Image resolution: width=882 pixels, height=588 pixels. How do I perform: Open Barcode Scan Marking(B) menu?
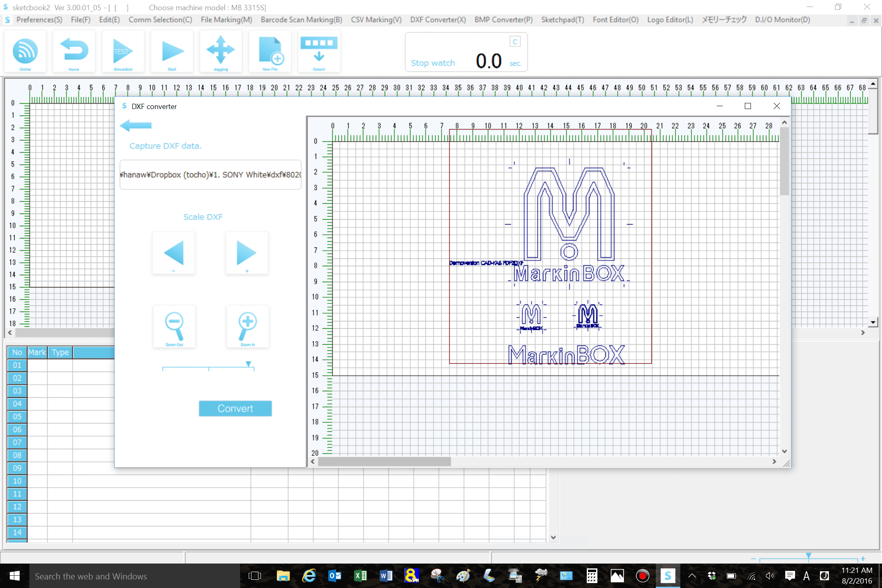(301, 20)
